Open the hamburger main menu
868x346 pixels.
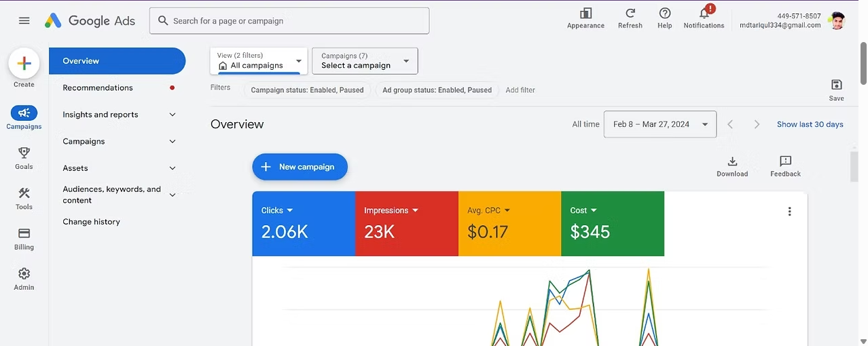(24, 20)
